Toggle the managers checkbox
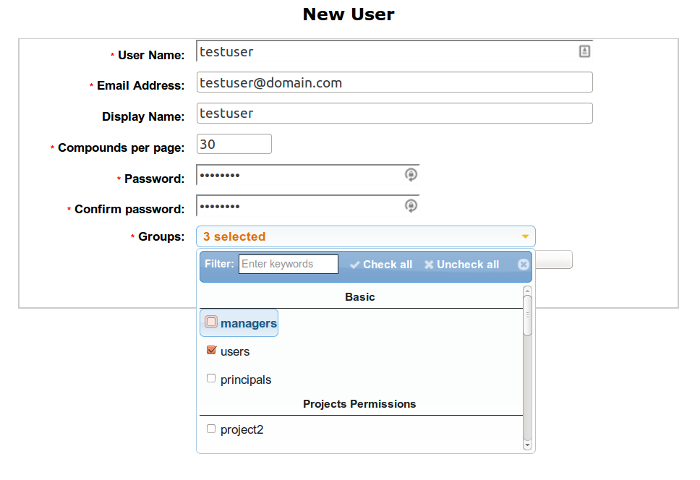The height and width of the screenshot is (480, 700). coord(211,321)
